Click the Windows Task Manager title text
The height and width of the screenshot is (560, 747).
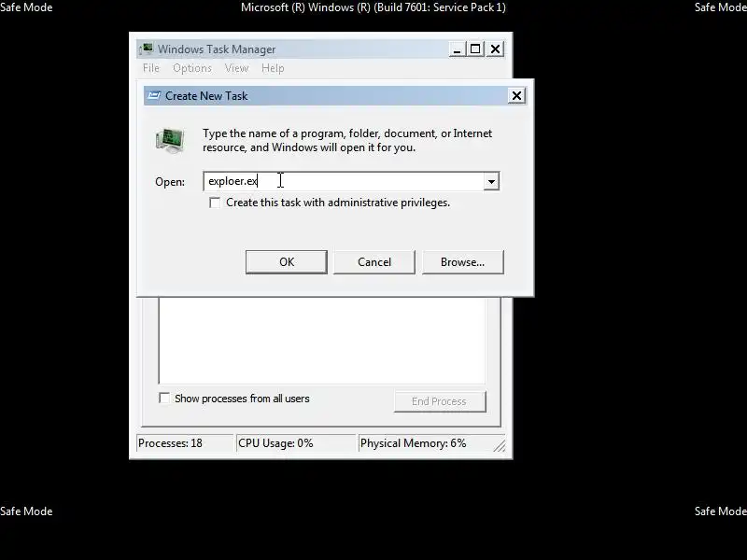[x=217, y=49]
